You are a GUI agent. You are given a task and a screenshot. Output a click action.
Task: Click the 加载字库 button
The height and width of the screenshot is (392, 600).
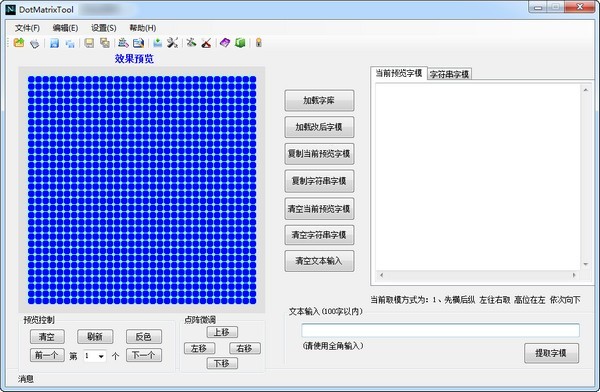319,101
